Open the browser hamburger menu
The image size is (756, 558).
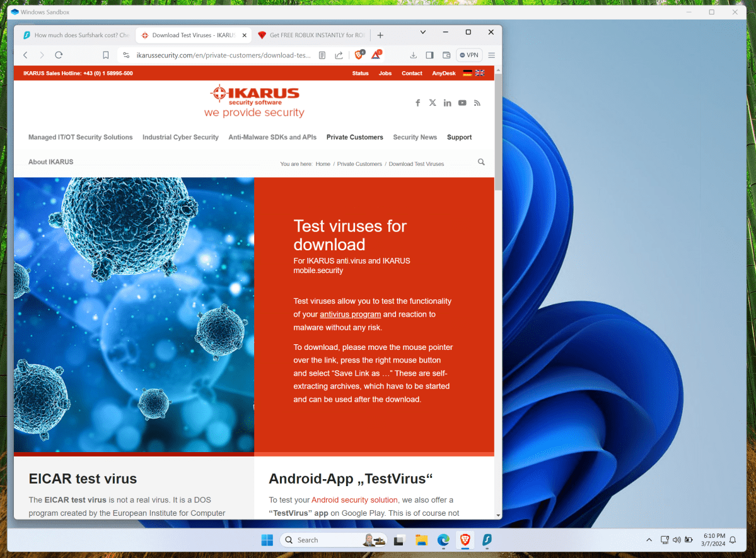click(x=491, y=55)
